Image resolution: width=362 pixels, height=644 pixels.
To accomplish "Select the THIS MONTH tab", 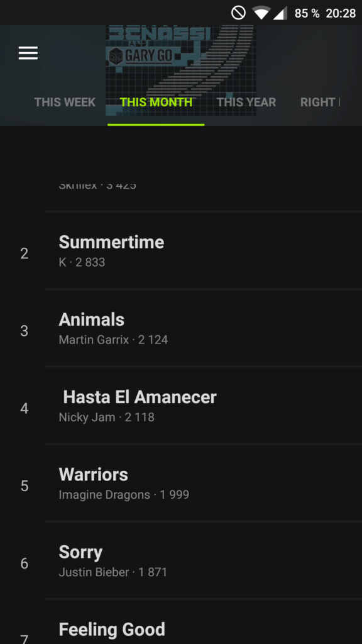I will click(156, 102).
